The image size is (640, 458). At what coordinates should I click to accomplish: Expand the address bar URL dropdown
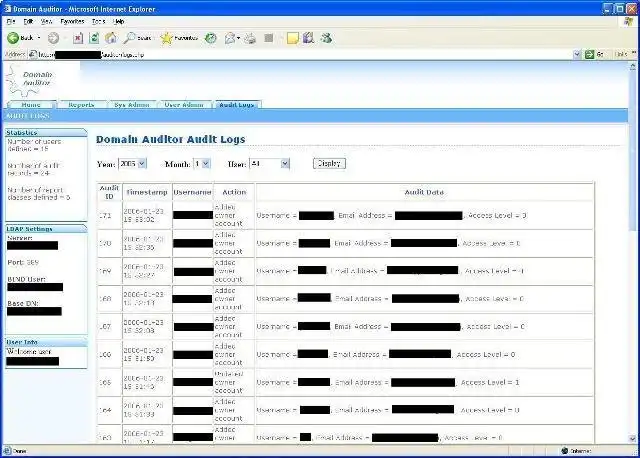tap(577, 54)
